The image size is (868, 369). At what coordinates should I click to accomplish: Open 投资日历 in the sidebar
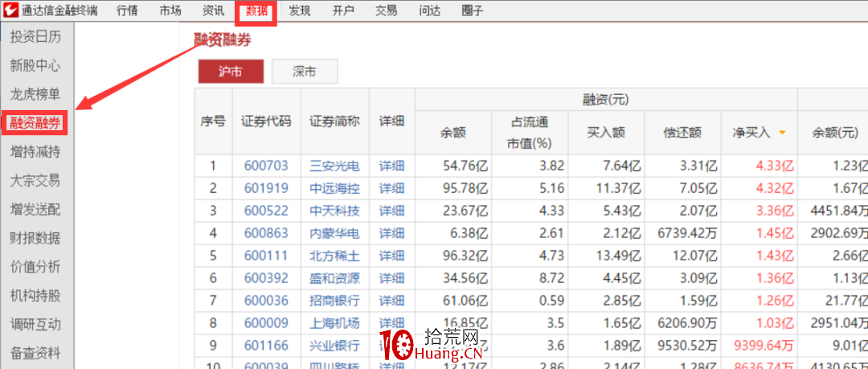(x=35, y=36)
